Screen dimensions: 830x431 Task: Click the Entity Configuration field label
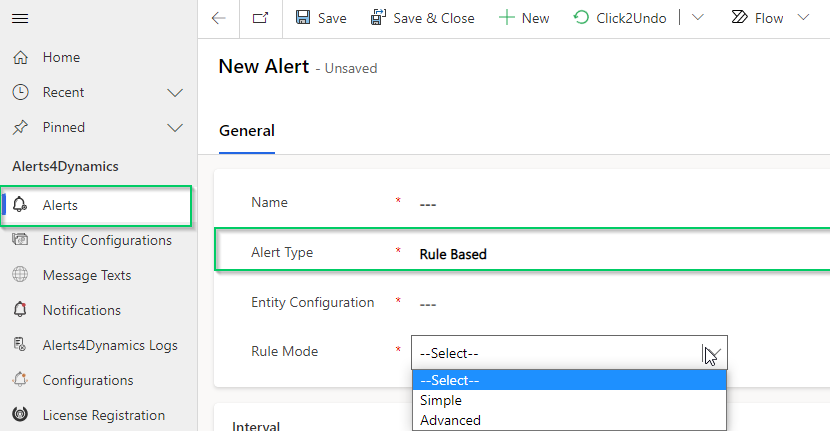312,302
